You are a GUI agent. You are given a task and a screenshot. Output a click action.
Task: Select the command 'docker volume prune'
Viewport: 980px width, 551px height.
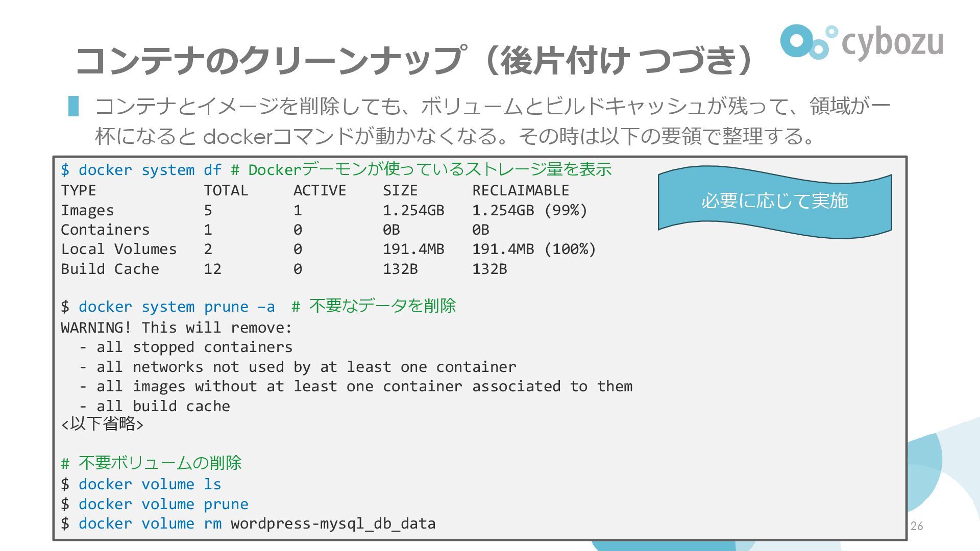(x=163, y=504)
